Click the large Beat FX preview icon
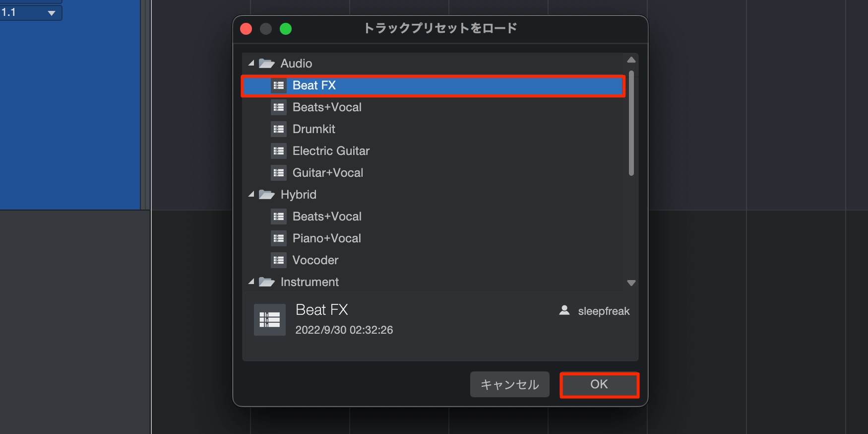Viewport: 868px width, 434px height. [x=270, y=320]
